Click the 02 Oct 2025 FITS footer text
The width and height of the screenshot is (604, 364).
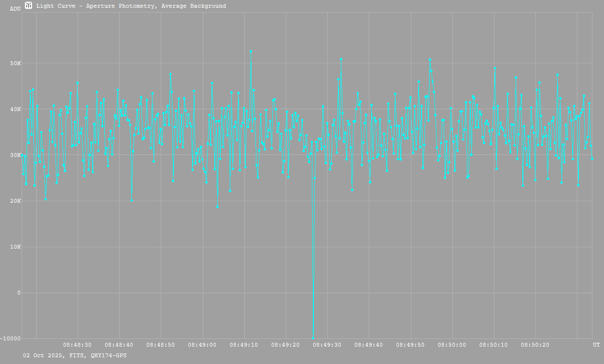pos(75,355)
